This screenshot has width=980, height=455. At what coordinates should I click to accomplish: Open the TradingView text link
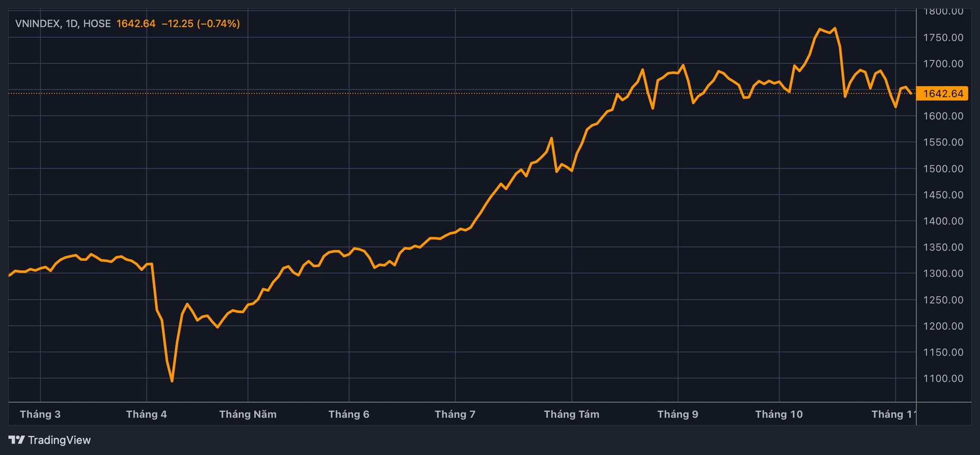pyautogui.click(x=59, y=440)
